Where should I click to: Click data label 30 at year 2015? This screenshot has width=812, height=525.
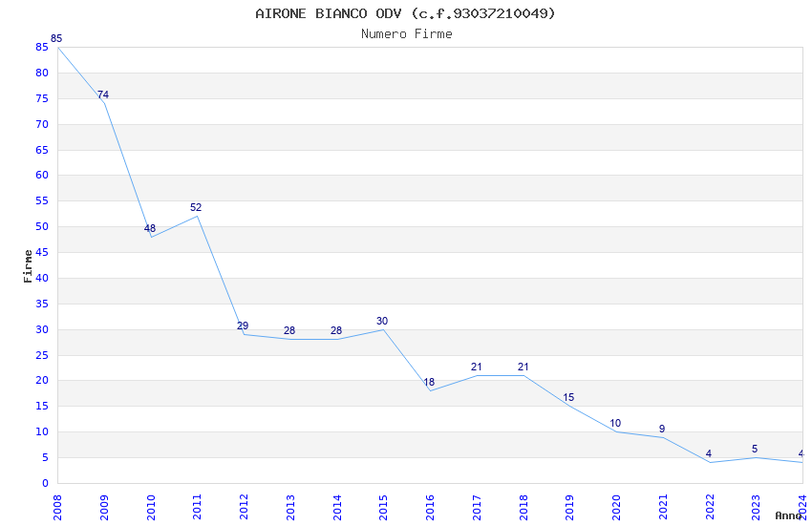(382, 321)
